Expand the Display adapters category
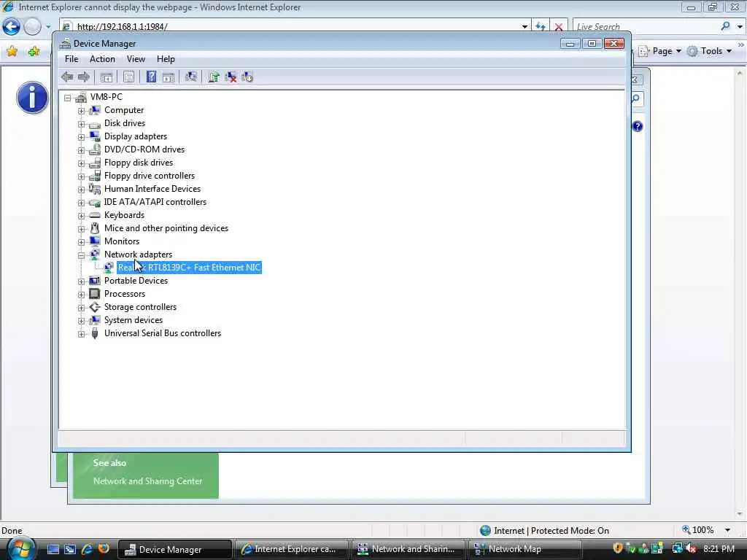The image size is (747, 560). point(82,137)
